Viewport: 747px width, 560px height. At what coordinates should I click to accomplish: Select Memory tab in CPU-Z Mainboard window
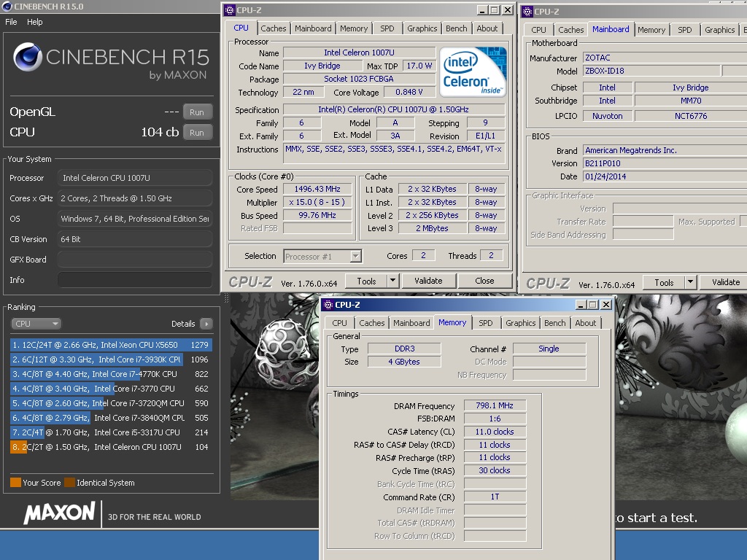pyautogui.click(x=651, y=30)
